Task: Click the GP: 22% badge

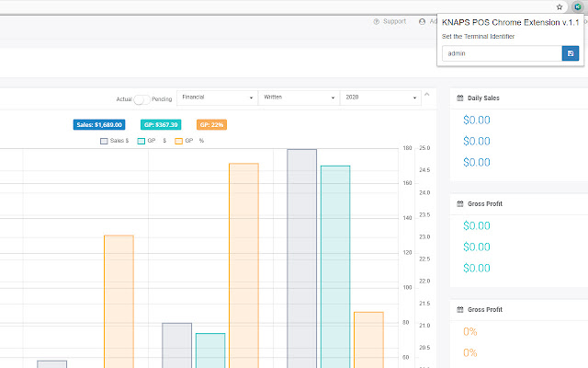Action: click(x=212, y=125)
